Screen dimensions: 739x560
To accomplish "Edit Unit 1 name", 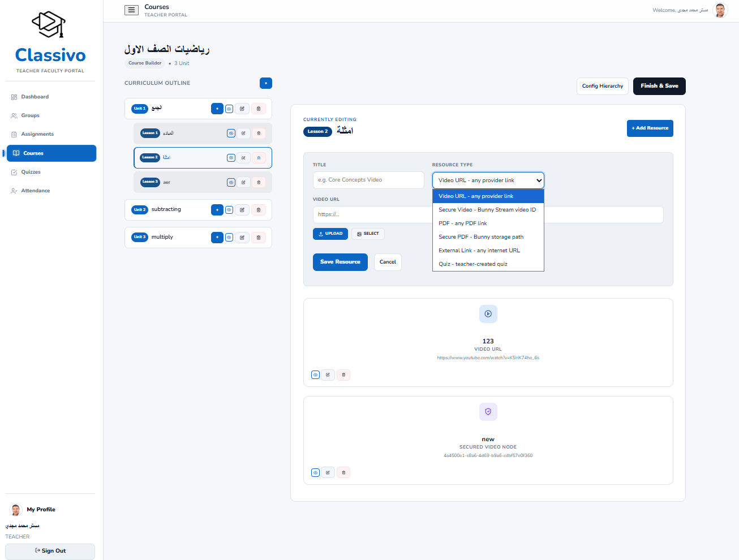I will point(242,109).
